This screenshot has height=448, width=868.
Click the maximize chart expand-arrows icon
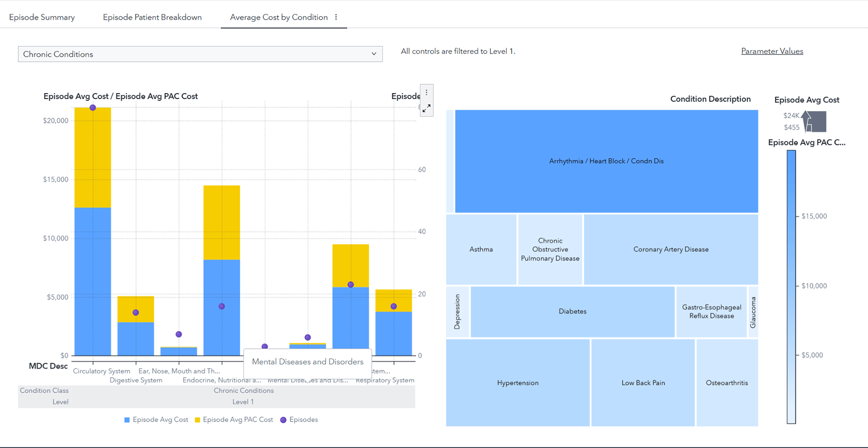point(426,108)
